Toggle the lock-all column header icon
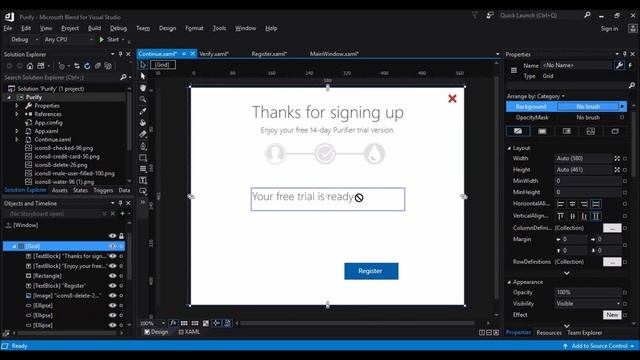 (x=121, y=236)
